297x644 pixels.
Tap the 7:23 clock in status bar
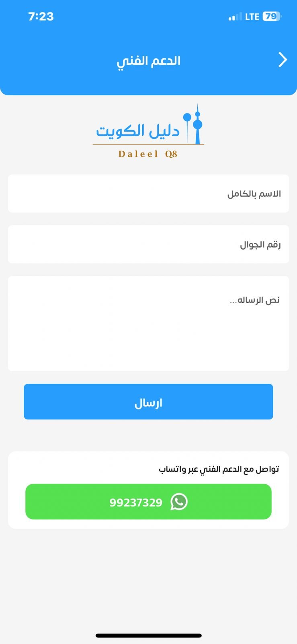point(41,17)
